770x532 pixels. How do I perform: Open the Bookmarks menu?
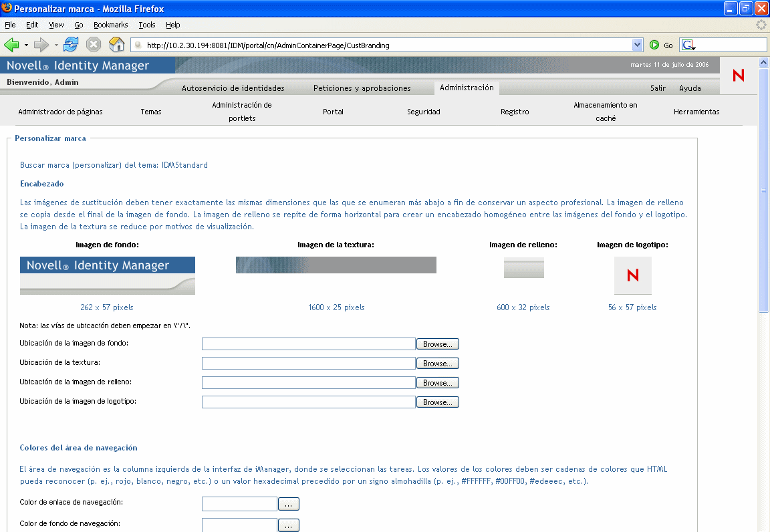(110, 25)
